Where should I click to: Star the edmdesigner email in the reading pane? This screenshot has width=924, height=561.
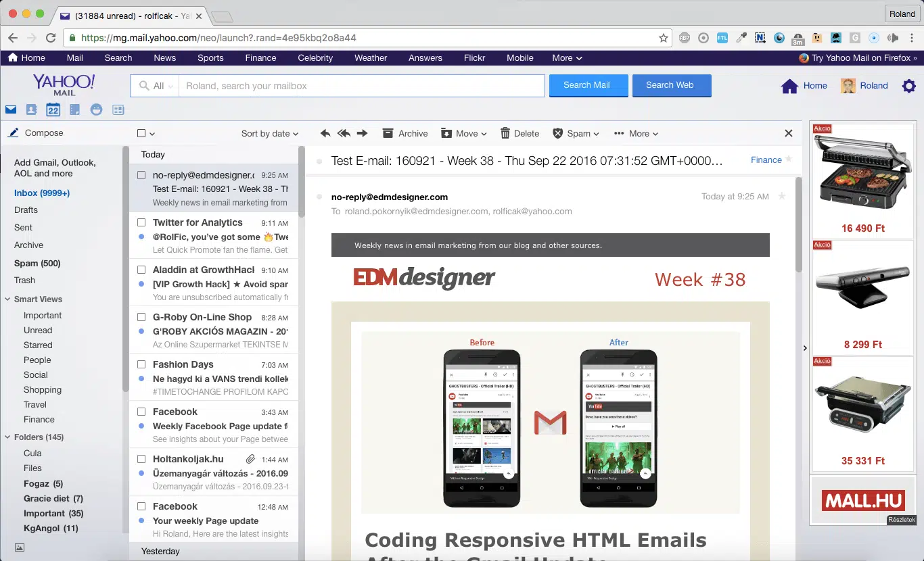click(781, 196)
